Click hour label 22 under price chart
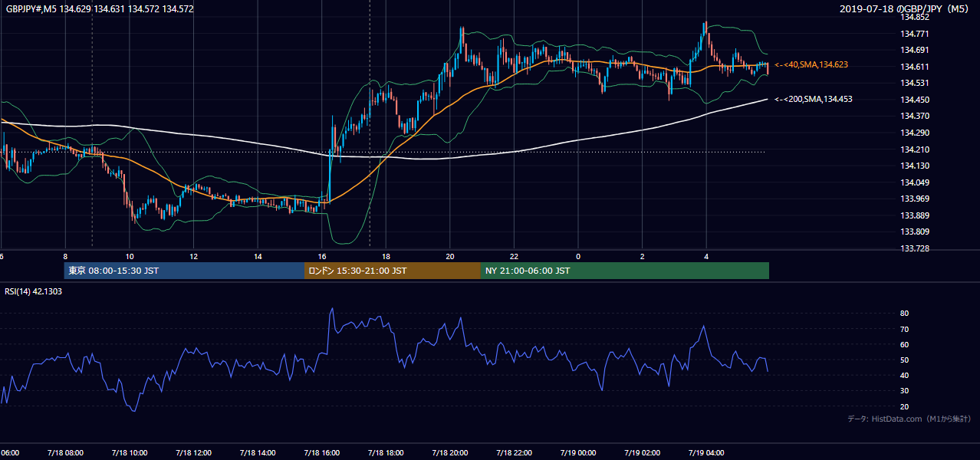980x460 pixels. tap(514, 256)
